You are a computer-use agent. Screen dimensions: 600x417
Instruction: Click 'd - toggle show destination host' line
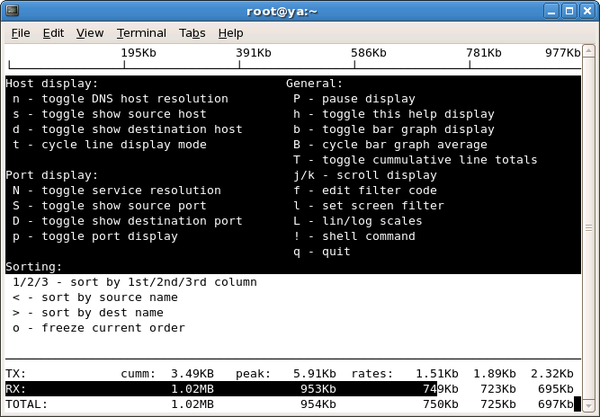pyautogui.click(x=127, y=129)
